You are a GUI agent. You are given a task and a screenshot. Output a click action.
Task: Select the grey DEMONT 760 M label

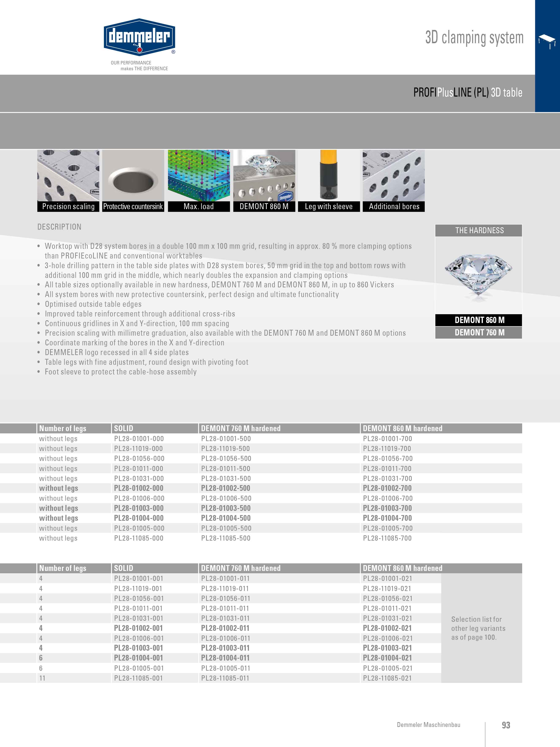click(x=479, y=333)
